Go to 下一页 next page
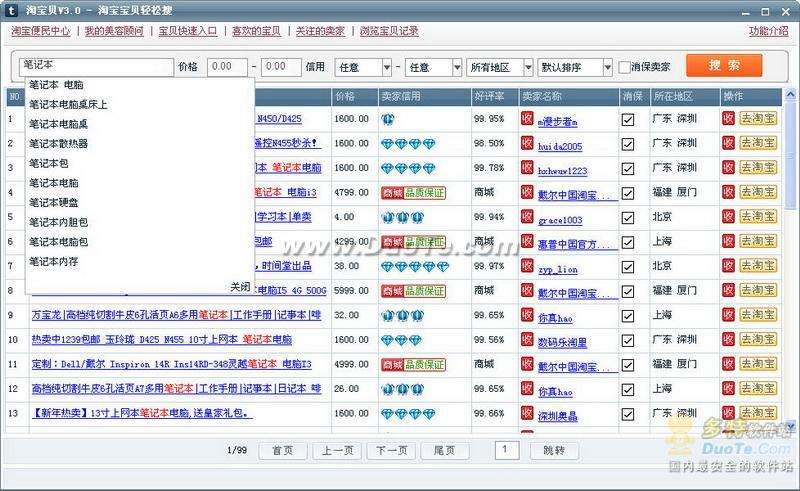The width and height of the screenshot is (800, 491). click(x=392, y=451)
